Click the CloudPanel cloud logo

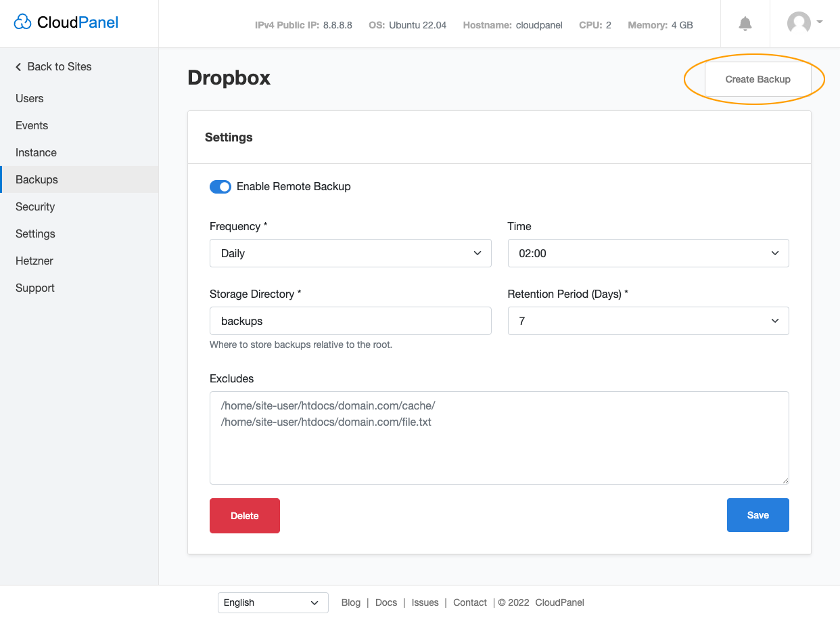23,22
